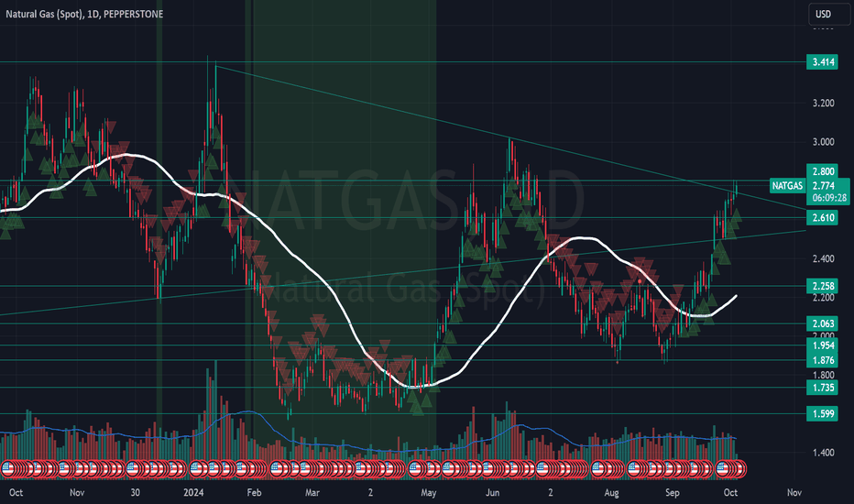Click the Jun label on time axis
Image resolution: width=854 pixels, height=504 pixels.
[x=492, y=493]
